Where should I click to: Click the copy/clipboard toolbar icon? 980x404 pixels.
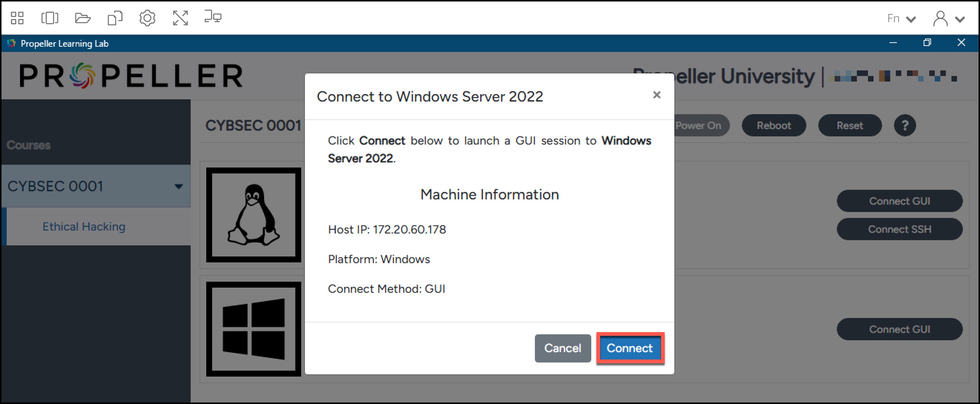(115, 18)
